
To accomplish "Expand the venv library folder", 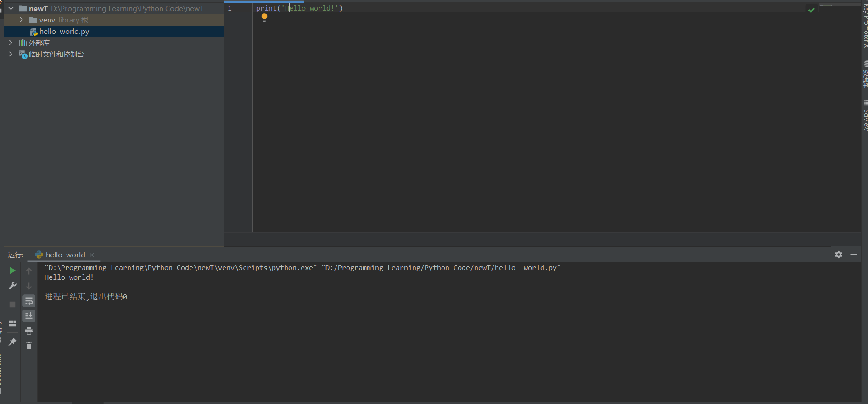I will click(21, 20).
